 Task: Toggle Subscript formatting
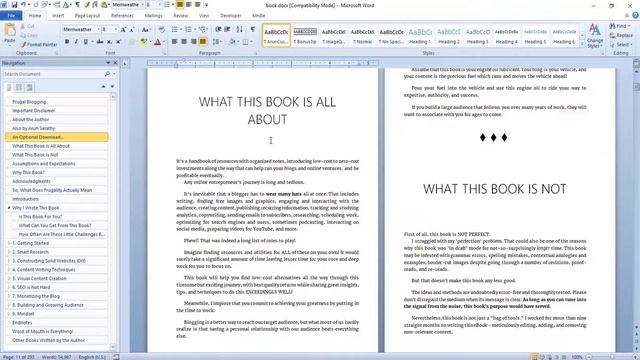point(109,42)
